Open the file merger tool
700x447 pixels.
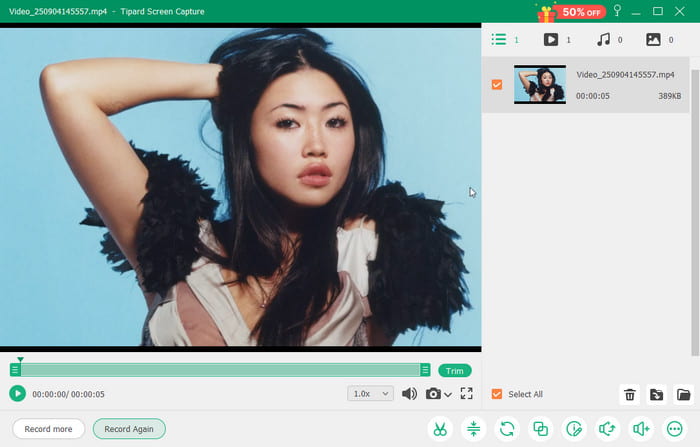point(541,429)
